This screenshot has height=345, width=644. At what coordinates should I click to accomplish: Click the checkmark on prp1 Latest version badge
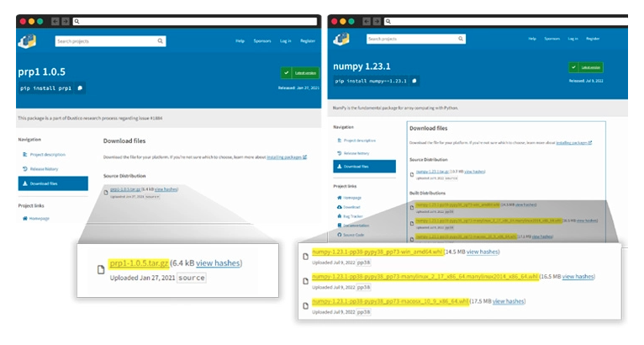pyautogui.click(x=286, y=72)
